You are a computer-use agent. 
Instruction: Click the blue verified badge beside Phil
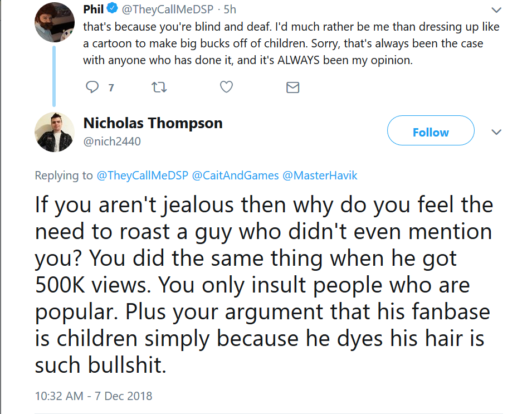tap(113, 8)
